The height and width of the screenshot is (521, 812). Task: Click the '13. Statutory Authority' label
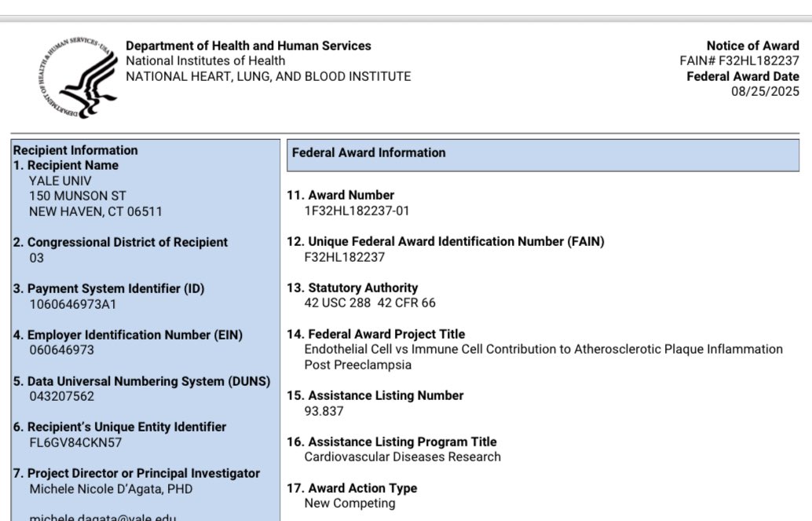coord(353,288)
